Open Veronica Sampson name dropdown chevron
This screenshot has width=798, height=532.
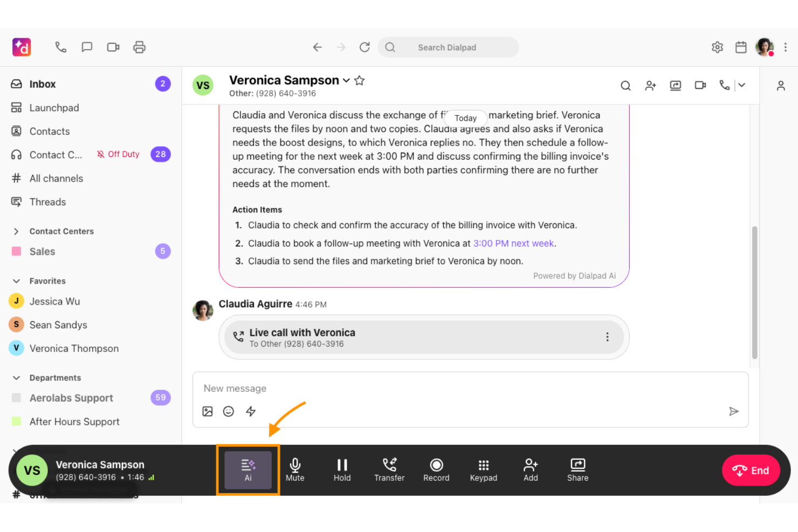[346, 80]
